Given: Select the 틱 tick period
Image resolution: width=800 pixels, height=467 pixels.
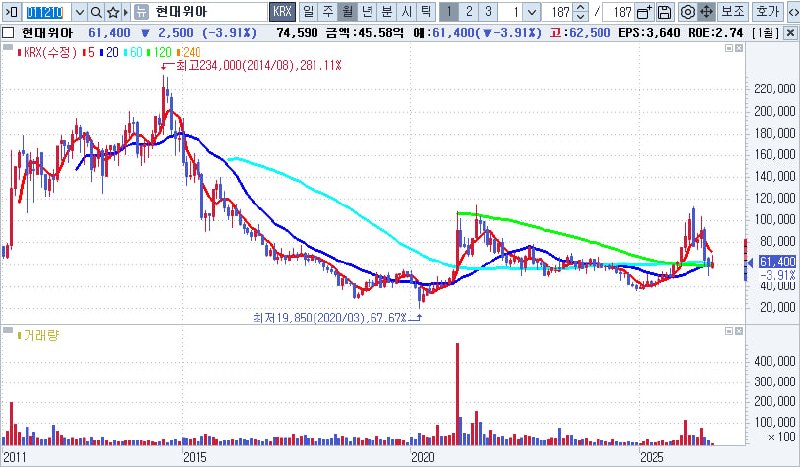Looking at the screenshot, I should click(x=426, y=12).
